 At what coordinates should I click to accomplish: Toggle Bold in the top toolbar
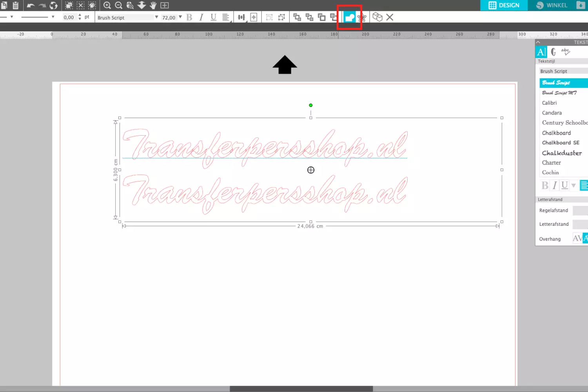[x=189, y=17]
